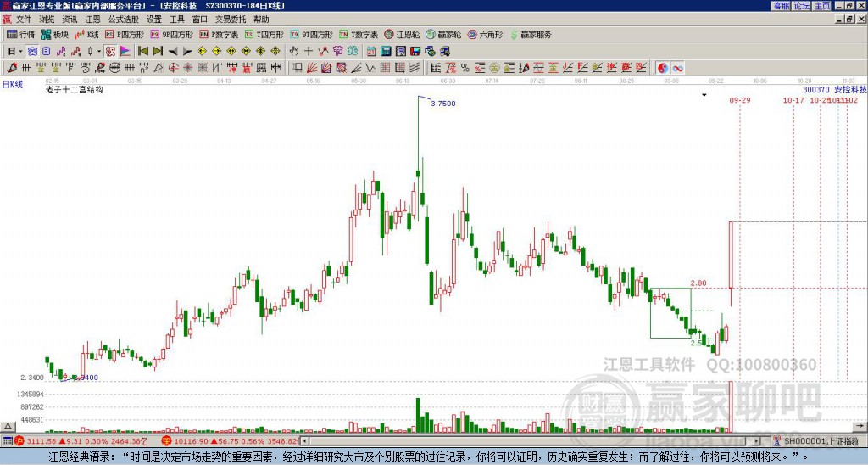Click the 3111.58 index value in status bar
Screen dimensions: 868x465
click(42, 441)
